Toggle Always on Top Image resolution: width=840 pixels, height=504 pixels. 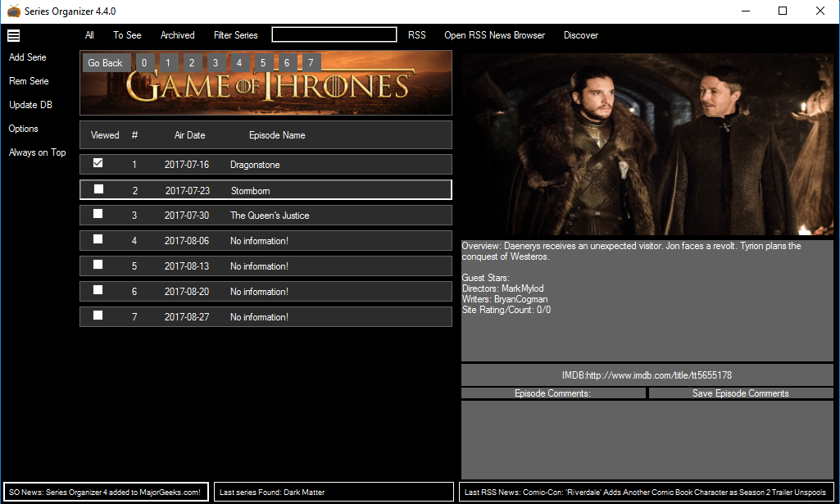(x=38, y=152)
